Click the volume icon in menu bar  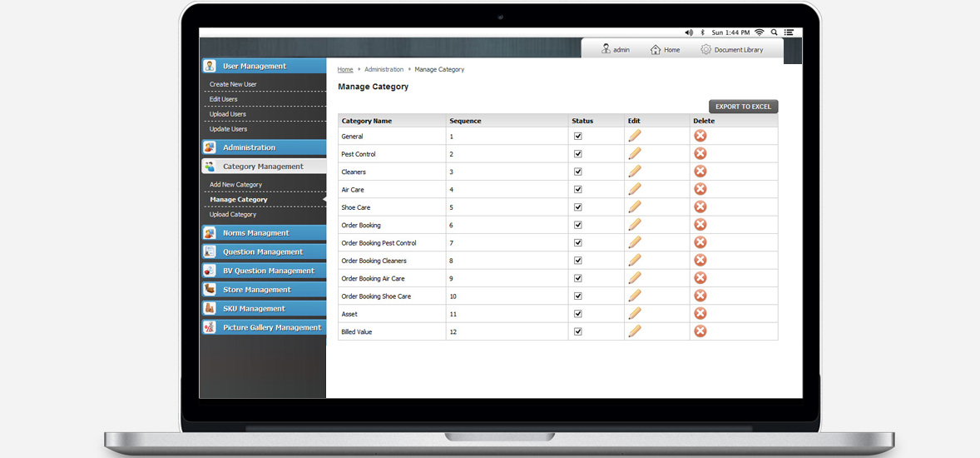[x=689, y=32]
